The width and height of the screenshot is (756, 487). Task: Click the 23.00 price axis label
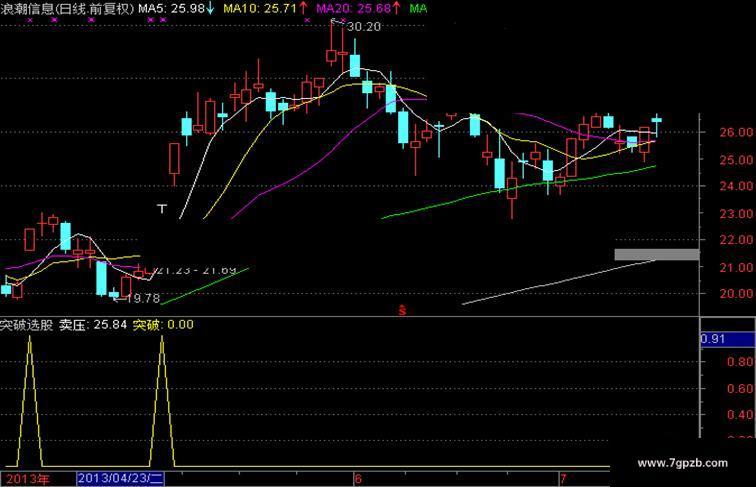point(736,214)
